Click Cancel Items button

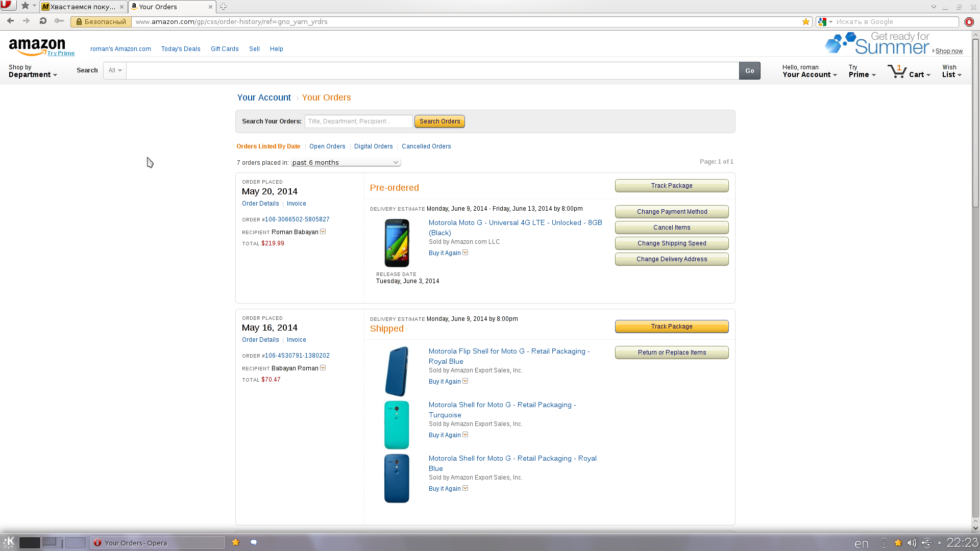click(x=672, y=228)
